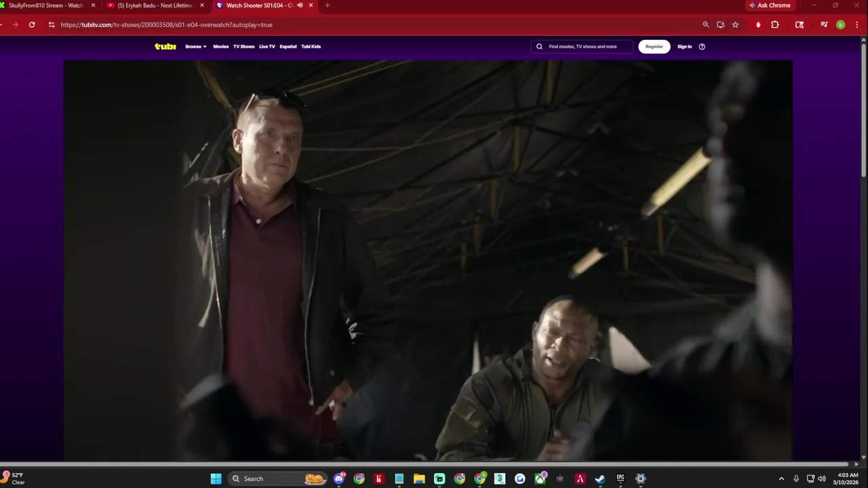
Task: Open the Settings gear on taskbar
Action: (640, 479)
